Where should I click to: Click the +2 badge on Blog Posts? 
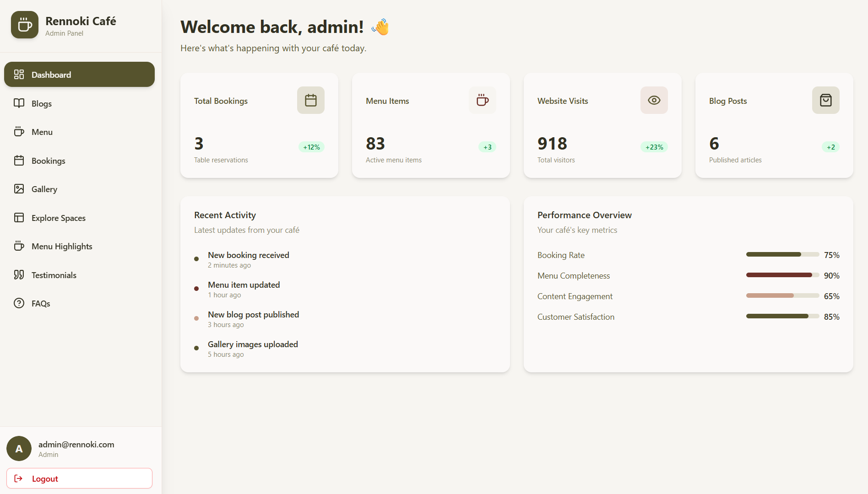831,147
